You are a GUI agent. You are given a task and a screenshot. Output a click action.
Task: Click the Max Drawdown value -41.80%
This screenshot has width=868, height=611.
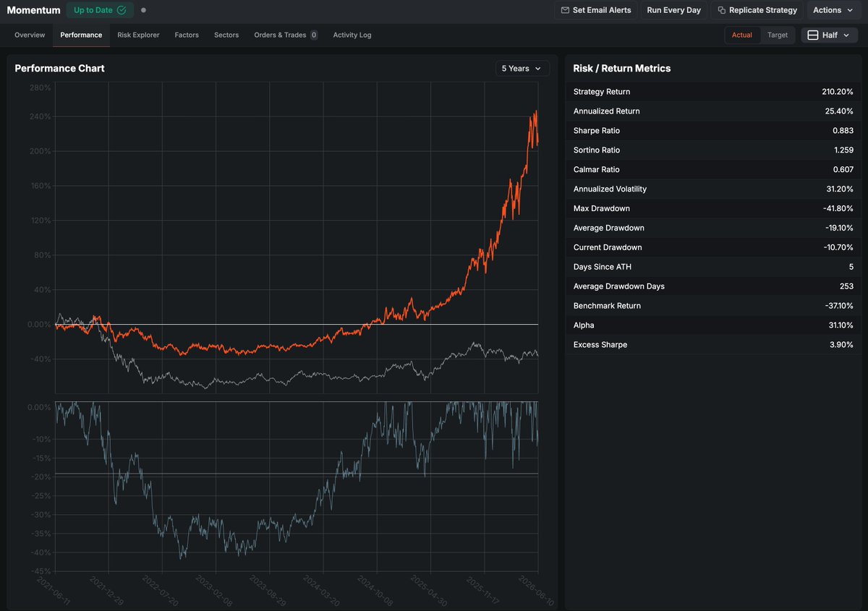837,209
